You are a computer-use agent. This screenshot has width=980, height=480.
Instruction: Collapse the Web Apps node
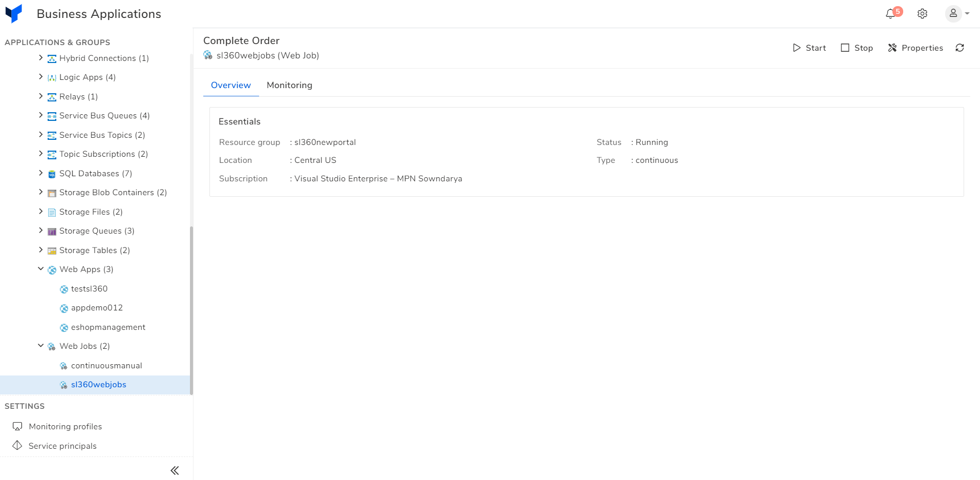tap(41, 269)
